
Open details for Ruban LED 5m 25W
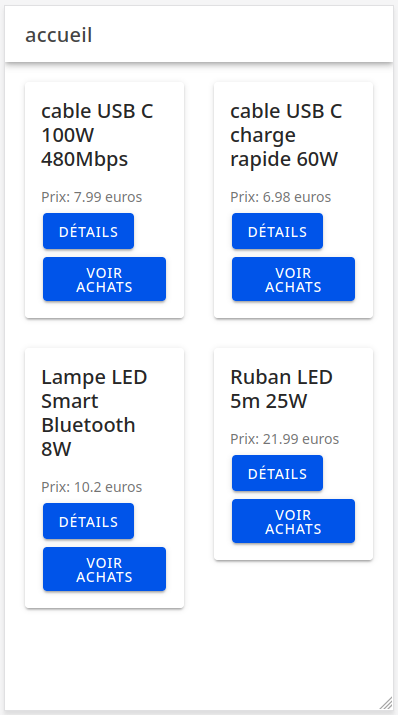click(x=277, y=473)
